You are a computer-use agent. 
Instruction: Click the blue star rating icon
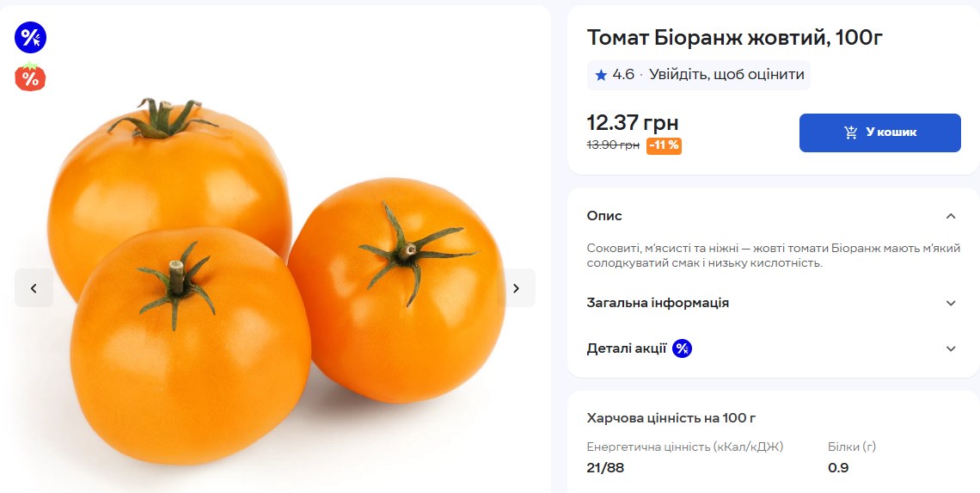[601, 75]
